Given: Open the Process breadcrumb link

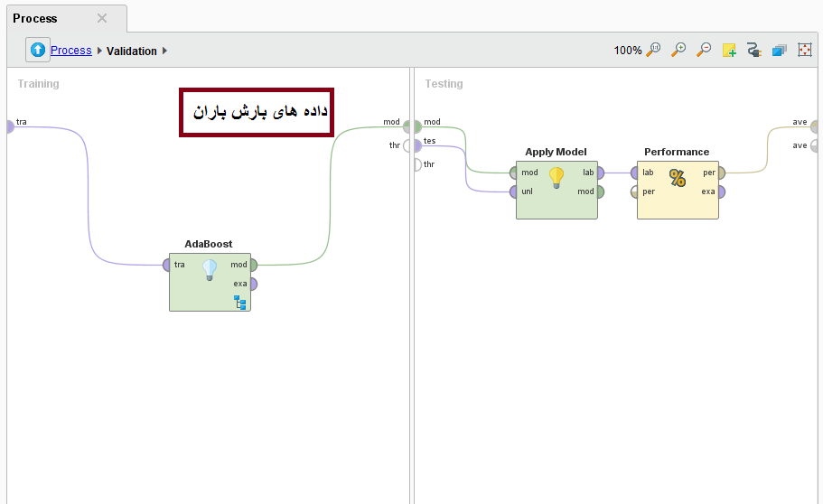Looking at the screenshot, I should [x=70, y=51].
